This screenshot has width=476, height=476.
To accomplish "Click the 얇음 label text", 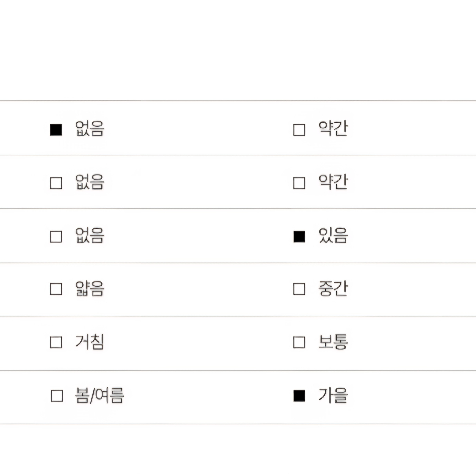I will [x=90, y=289].
